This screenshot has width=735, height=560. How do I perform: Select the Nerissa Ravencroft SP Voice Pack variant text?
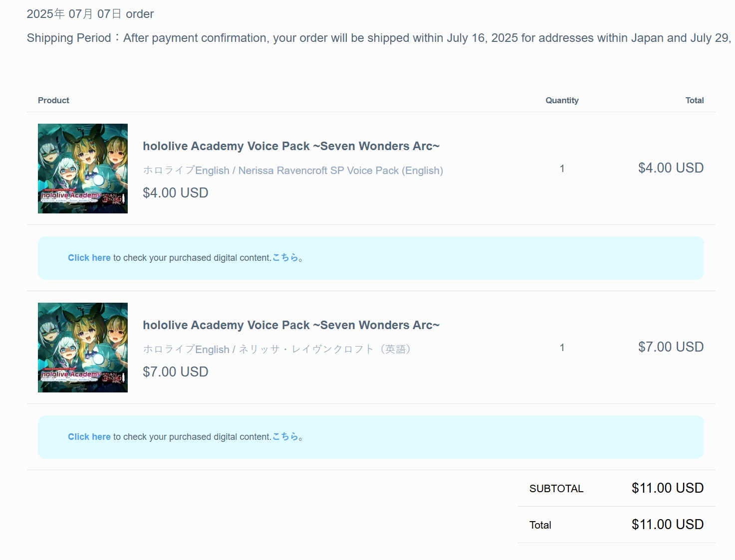[x=293, y=171]
